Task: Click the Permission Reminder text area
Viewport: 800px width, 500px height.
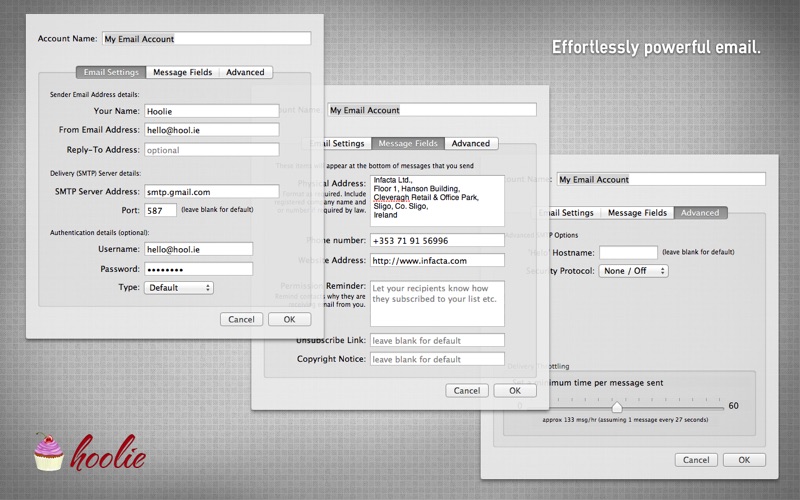Action: pos(437,303)
